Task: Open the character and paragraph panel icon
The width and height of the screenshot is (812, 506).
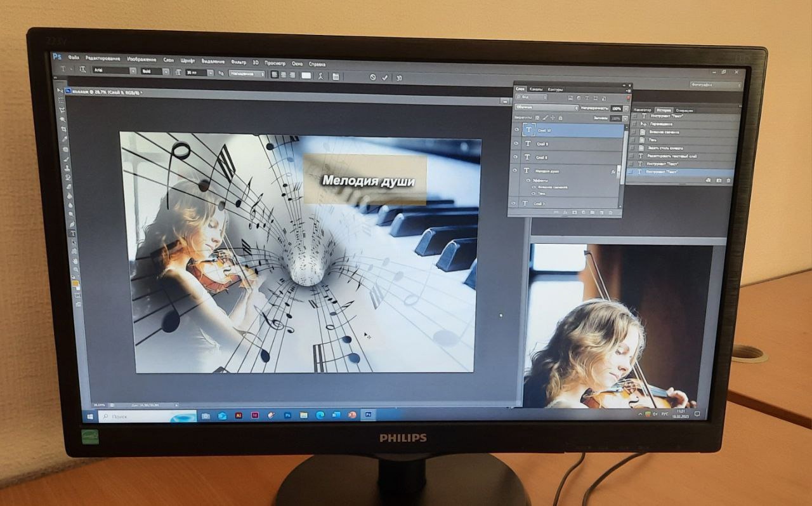Action: [x=335, y=76]
